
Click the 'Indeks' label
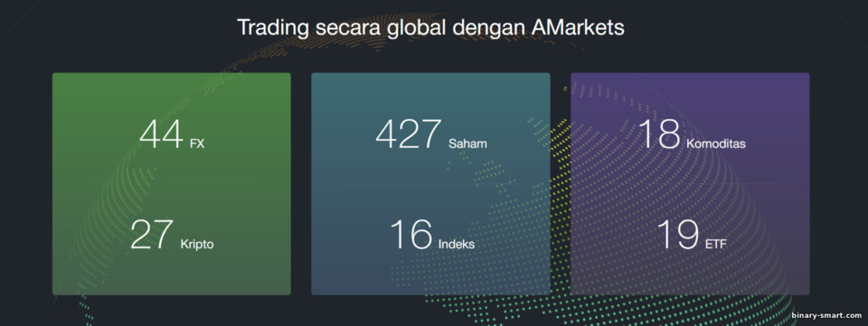click(x=457, y=244)
